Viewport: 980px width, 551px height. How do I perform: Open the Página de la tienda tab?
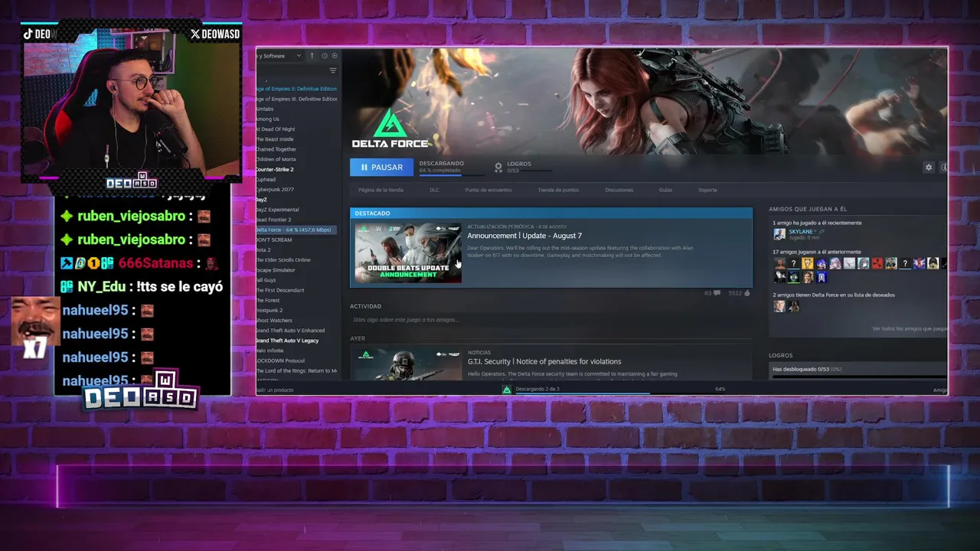point(381,190)
